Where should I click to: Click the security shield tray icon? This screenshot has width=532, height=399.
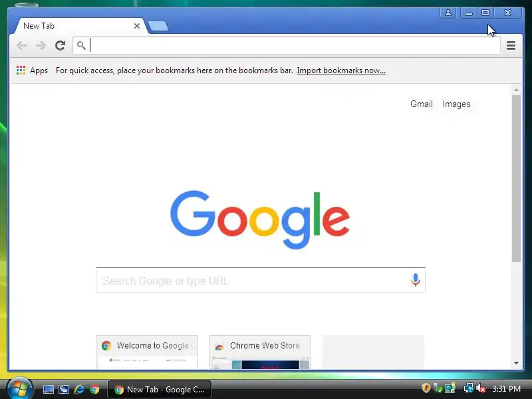426,388
